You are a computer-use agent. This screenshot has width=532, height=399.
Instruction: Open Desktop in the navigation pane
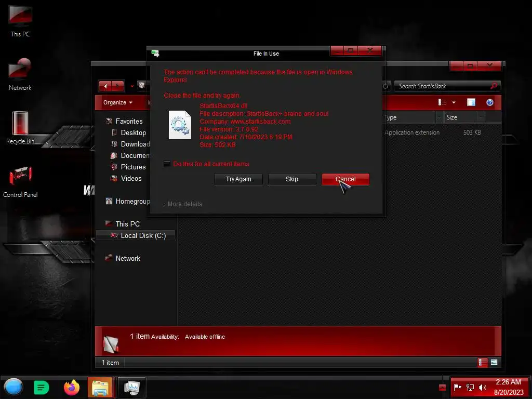pyautogui.click(x=134, y=132)
